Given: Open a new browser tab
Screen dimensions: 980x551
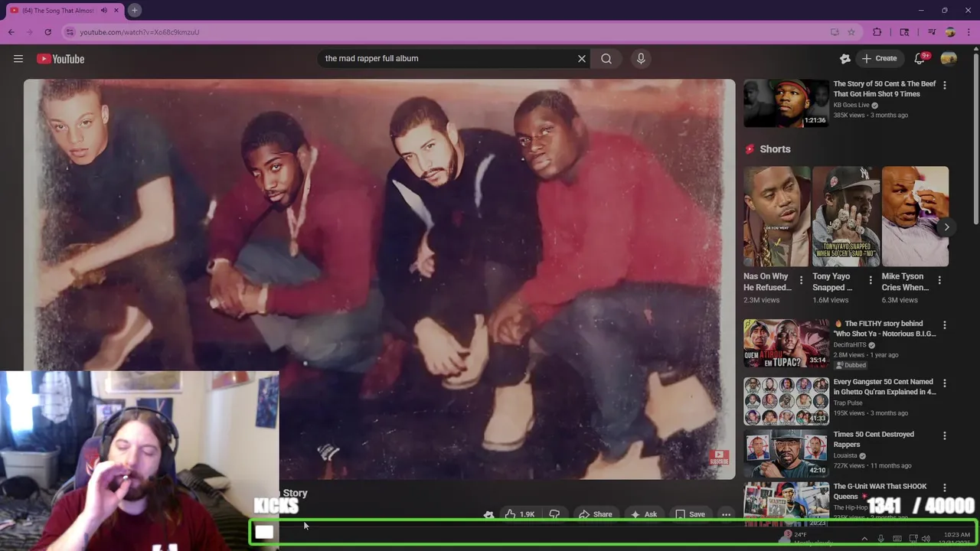Looking at the screenshot, I should (134, 10).
